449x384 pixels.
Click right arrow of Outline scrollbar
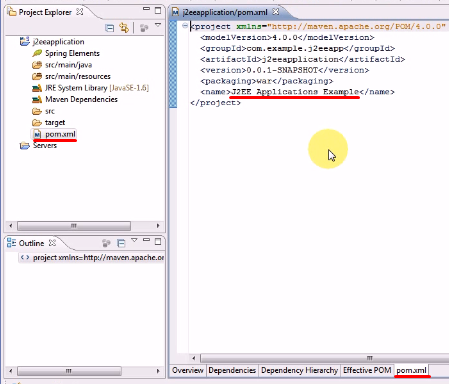(158, 371)
